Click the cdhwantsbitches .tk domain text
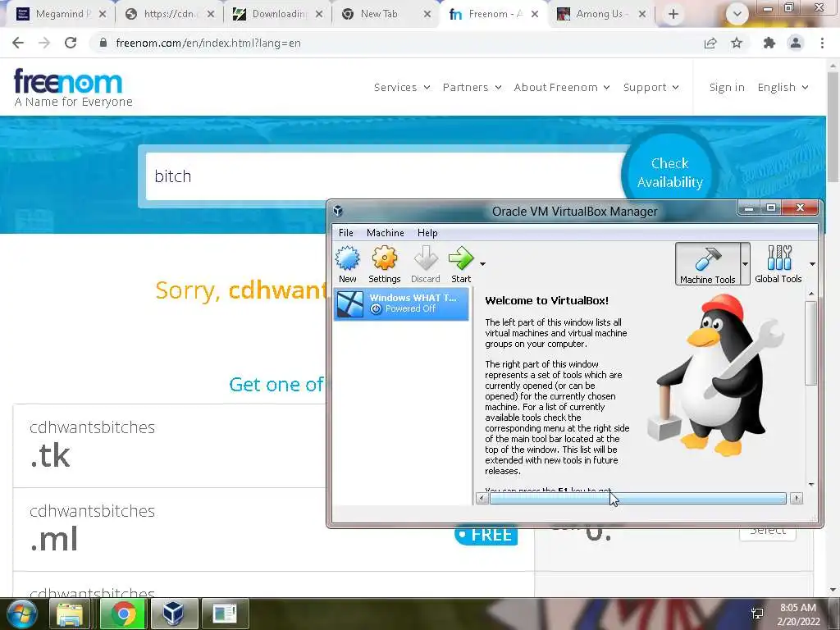Viewport: 840px width, 630px height. [92, 445]
